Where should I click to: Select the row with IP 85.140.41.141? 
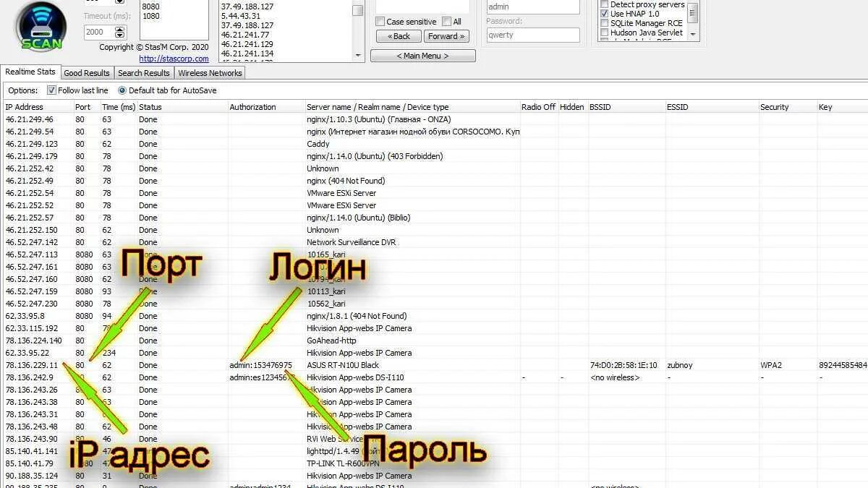434,451
